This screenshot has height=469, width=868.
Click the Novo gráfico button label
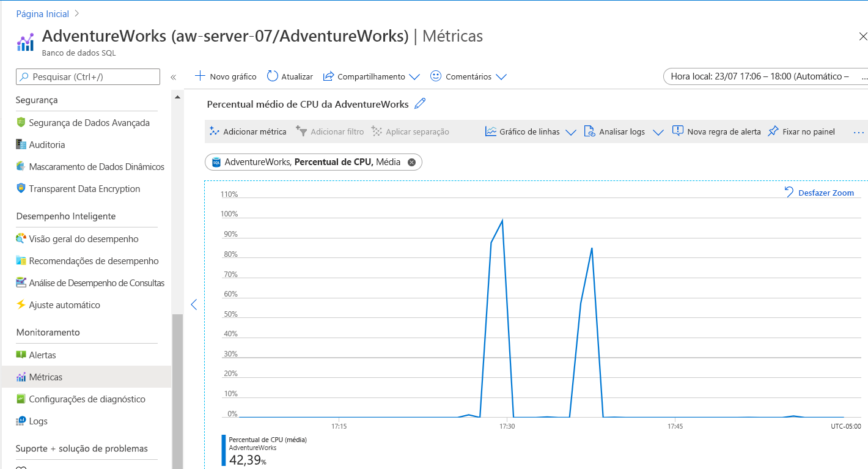(233, 76)
